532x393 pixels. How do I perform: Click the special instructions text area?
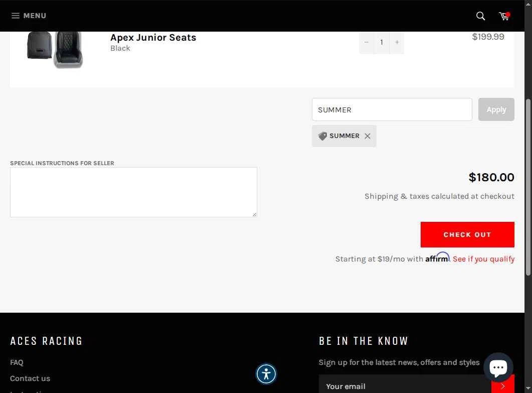(x=133, y=192)
